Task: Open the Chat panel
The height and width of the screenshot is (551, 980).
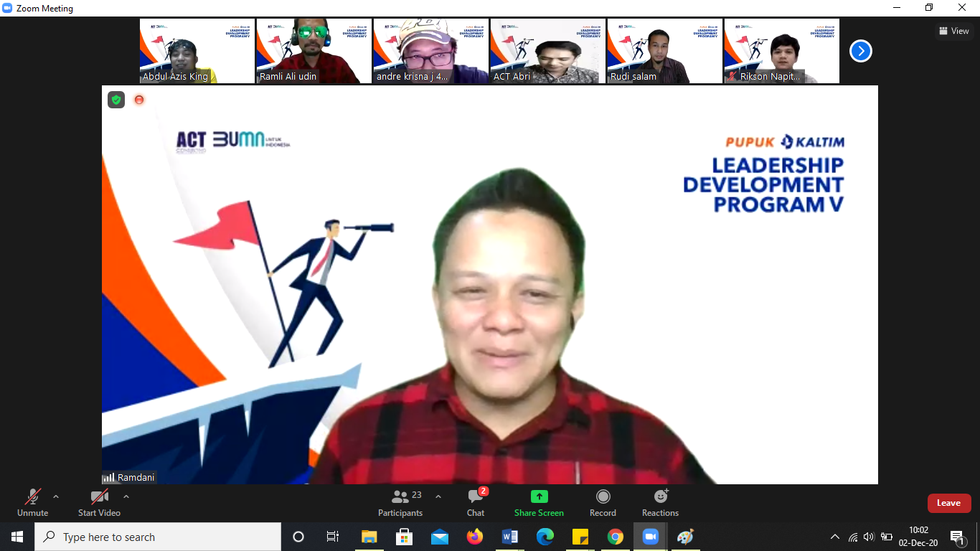Action: click(x=475, y=502)
